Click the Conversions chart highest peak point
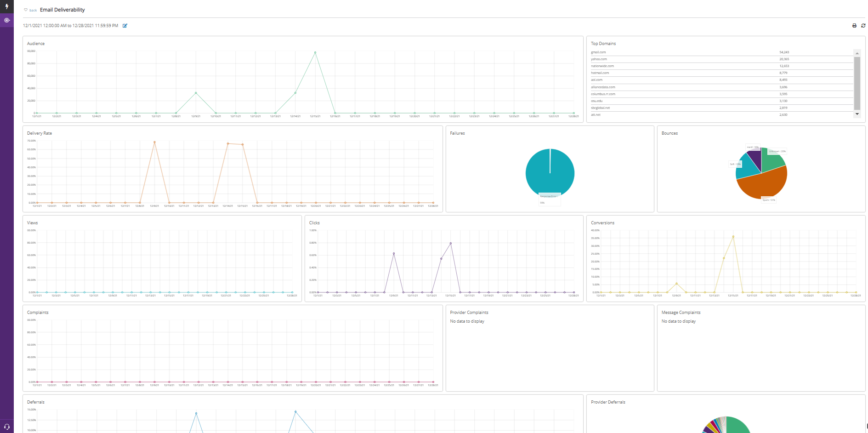This screenshot has height=433, width=868. point(733,236)
